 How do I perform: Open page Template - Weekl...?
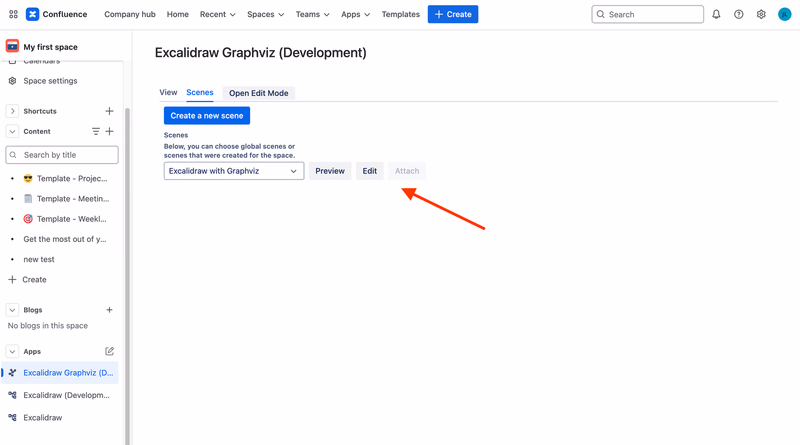pyautogui.click(x=71, y=219)
